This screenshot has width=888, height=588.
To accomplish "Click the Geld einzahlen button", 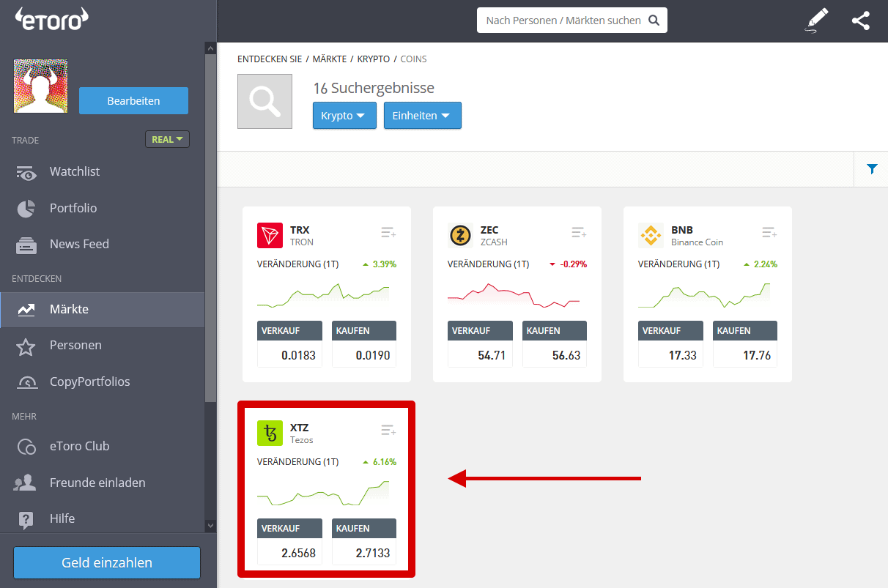I will click(x=106, y=562).
